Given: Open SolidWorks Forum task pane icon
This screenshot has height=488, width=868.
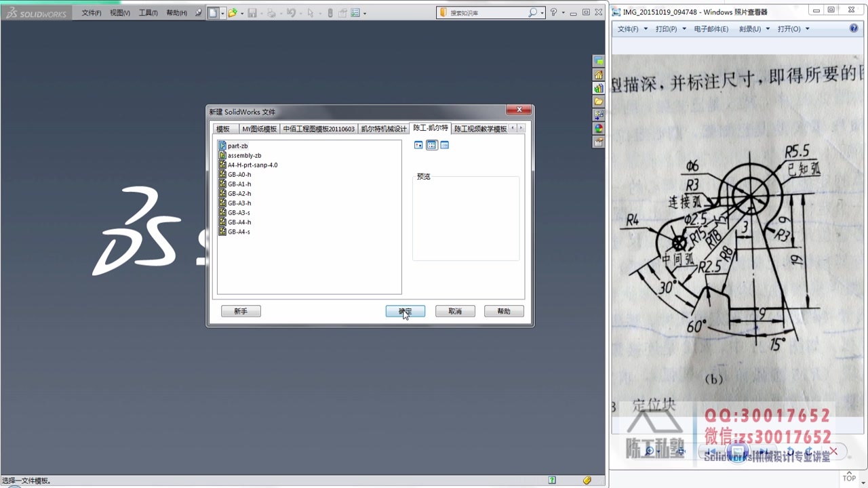Looking at the screenshot, I should 599,61.
